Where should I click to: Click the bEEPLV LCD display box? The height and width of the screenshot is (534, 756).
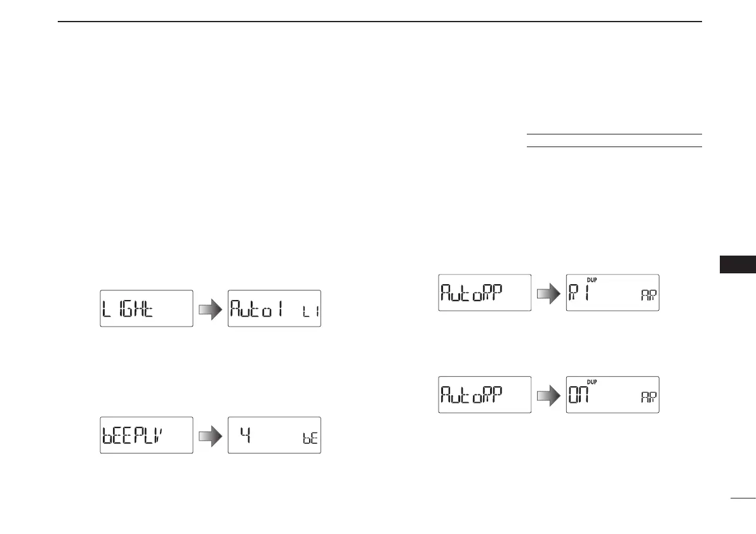pyautogui.click(x=147, y=435)
